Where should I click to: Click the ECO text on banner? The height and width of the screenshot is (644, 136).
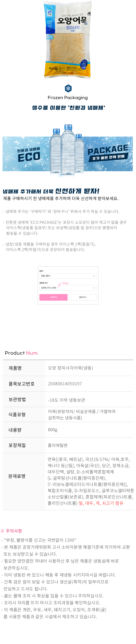pyautogui.click(x=29, y=157)
